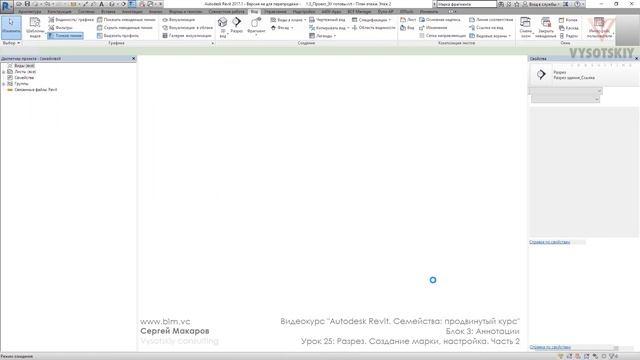The width and height of the screenshot is (640, 360).
Task: Click the Sign In (Вход в службы) button
Action: coord(542,4)
